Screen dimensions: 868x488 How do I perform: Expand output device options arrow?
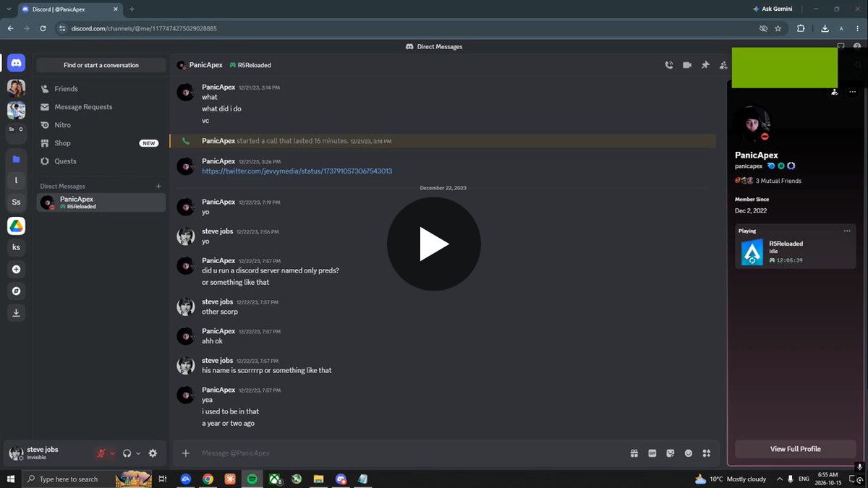tap(138, 453)
